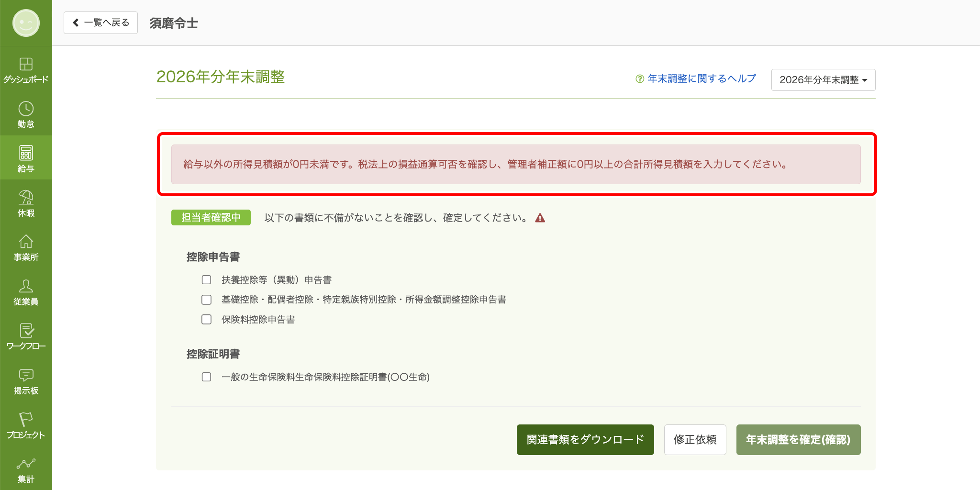Screen dimensions: 980x490
Task: Check 基礎控除・配偶者控除 申告書 checkbox
Action: coord(206,300)
